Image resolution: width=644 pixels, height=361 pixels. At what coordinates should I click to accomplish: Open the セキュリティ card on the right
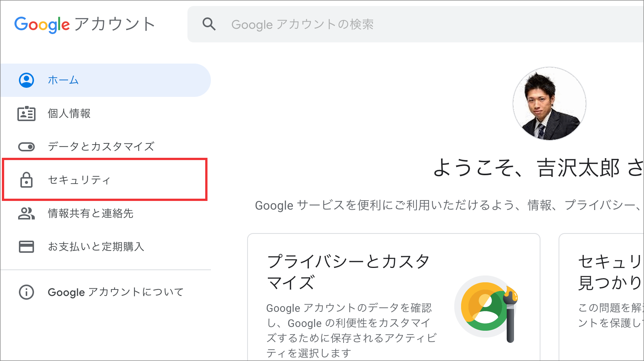click(x=601, y=297)
